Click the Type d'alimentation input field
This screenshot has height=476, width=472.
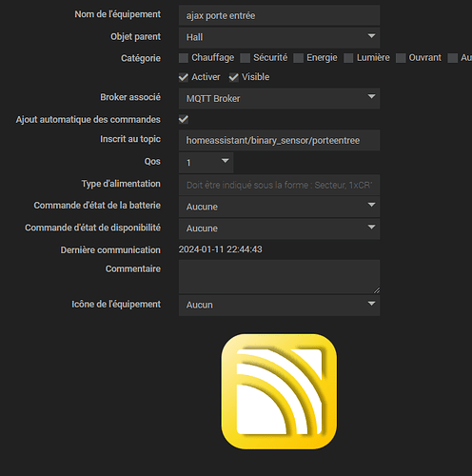pyautogui.click(x=279, y=185)
